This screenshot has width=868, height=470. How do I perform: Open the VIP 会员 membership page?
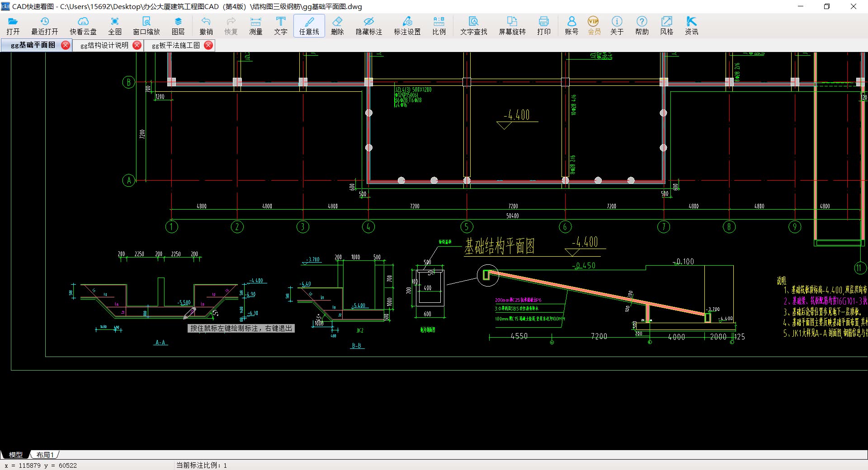pos(594,26)
